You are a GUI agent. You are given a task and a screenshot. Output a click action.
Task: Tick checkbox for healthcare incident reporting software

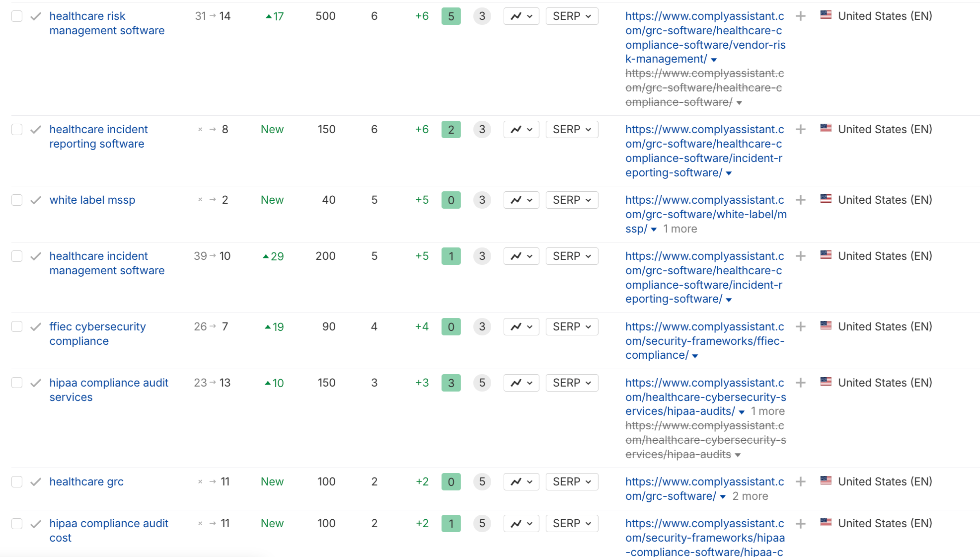pyautogui.click(x=17, y=130)
